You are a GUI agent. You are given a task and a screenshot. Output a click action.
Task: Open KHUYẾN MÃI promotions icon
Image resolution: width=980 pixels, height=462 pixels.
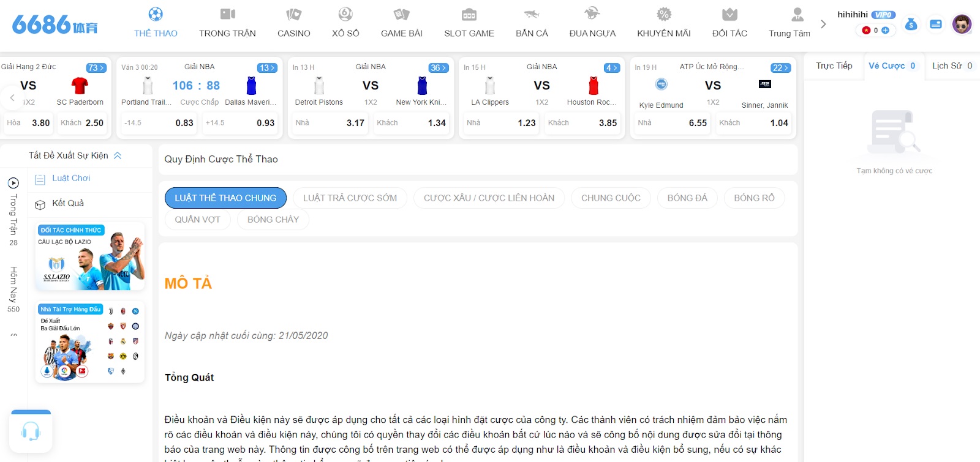click(x=664, y=15)
